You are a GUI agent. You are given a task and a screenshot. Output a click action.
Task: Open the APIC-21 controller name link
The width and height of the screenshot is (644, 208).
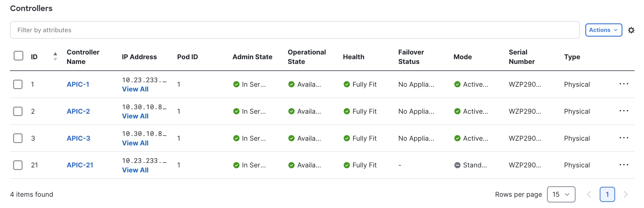[x=80, y=165]
